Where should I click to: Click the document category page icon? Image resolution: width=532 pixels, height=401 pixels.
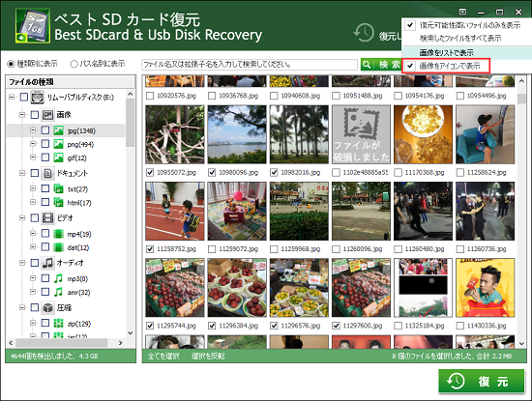pyautogui.click(x=47, y=173)
